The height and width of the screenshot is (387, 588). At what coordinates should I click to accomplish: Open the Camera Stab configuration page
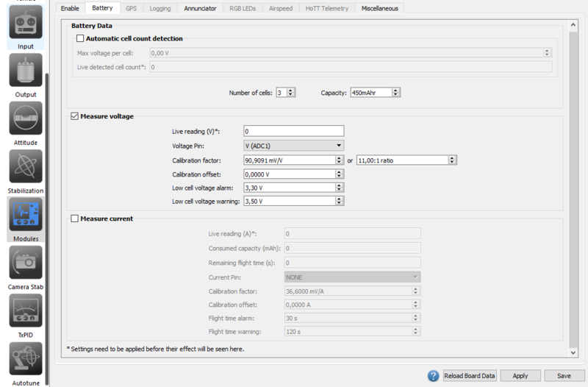point(26,268)
